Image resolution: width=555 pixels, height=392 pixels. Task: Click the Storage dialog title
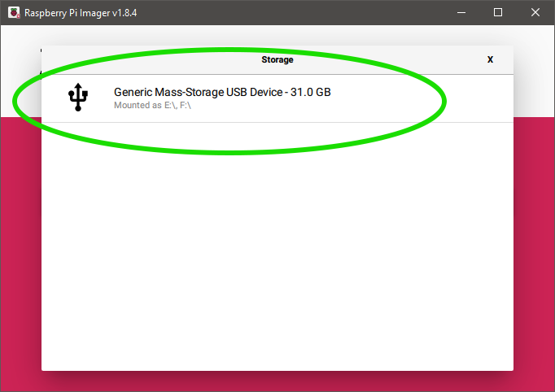277,59
